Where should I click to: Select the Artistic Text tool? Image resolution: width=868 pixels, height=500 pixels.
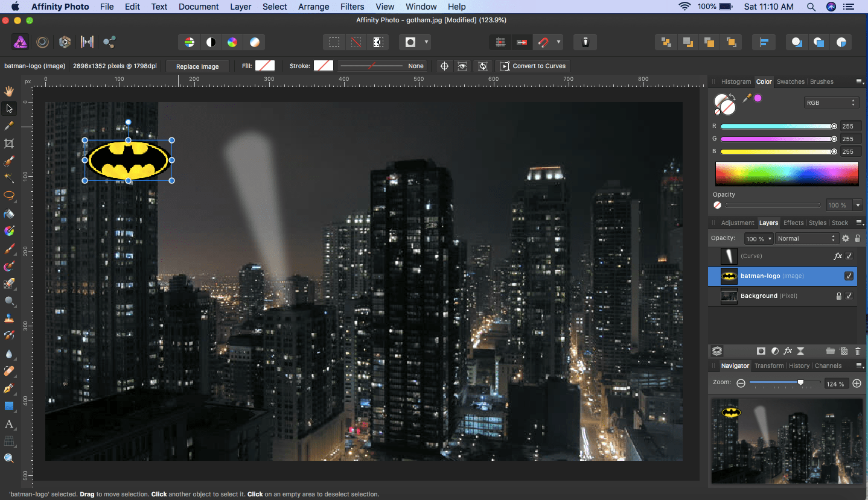(x=9, y=424)
